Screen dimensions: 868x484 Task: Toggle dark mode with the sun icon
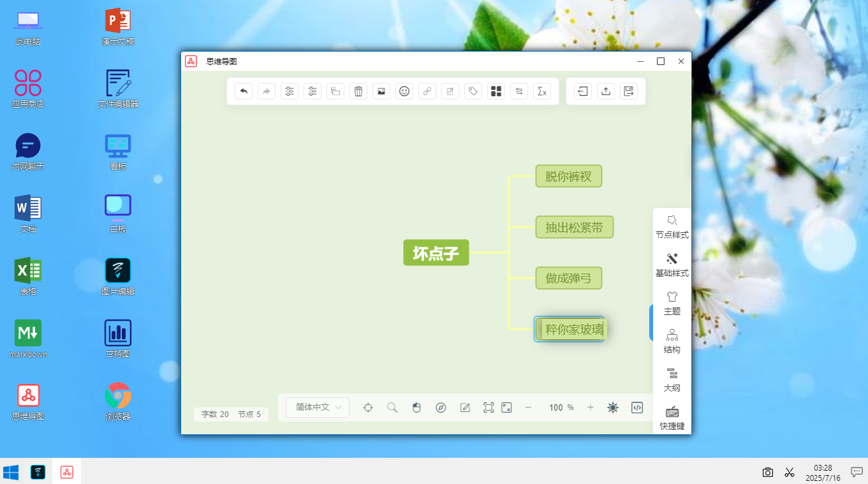pyautogui.click(x=613, y=407)
